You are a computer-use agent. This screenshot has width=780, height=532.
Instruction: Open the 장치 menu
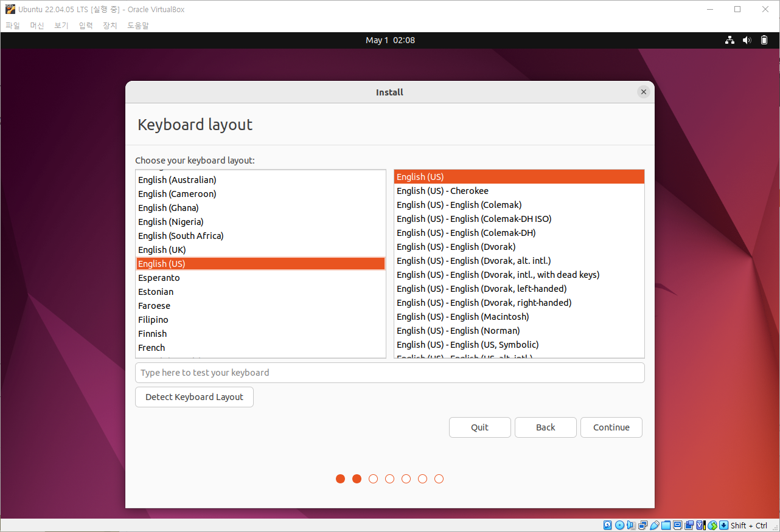pos(110,26)
